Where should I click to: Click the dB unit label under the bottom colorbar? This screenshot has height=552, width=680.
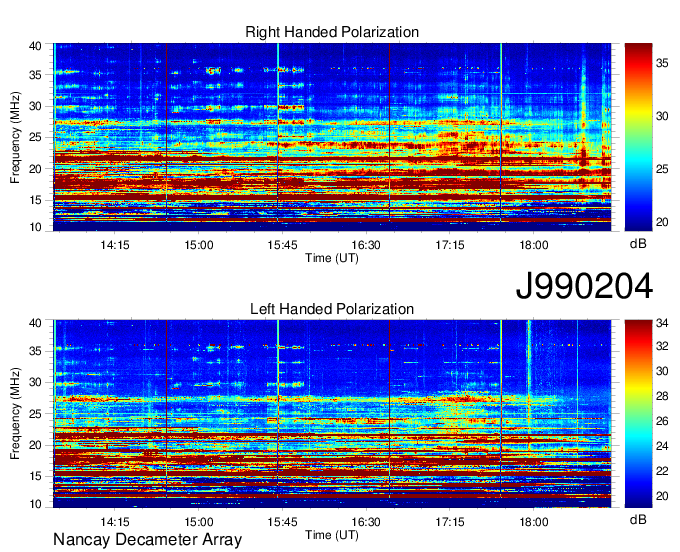[x=638, y=519]
